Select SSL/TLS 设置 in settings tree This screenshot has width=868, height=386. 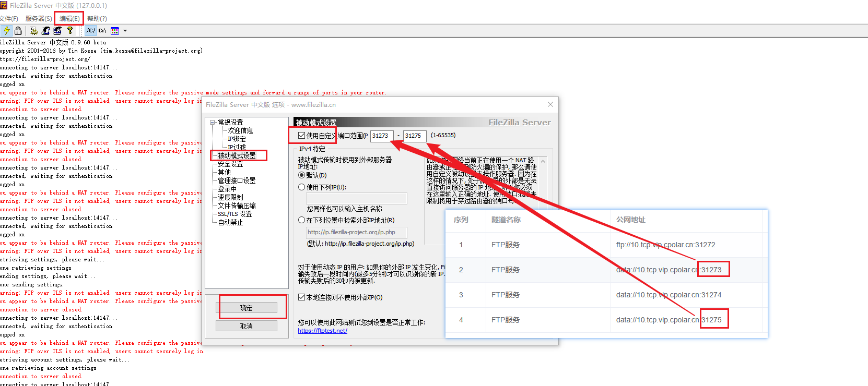234,214
